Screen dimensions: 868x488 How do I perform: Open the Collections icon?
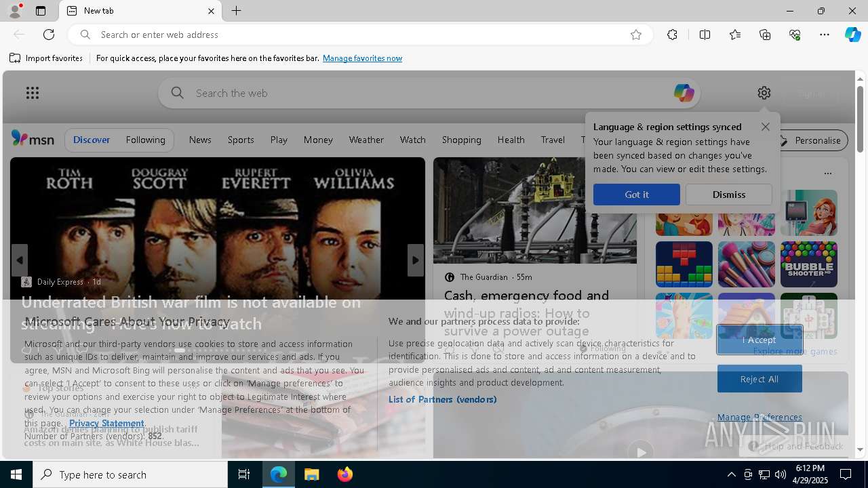(x=765, y=35)
